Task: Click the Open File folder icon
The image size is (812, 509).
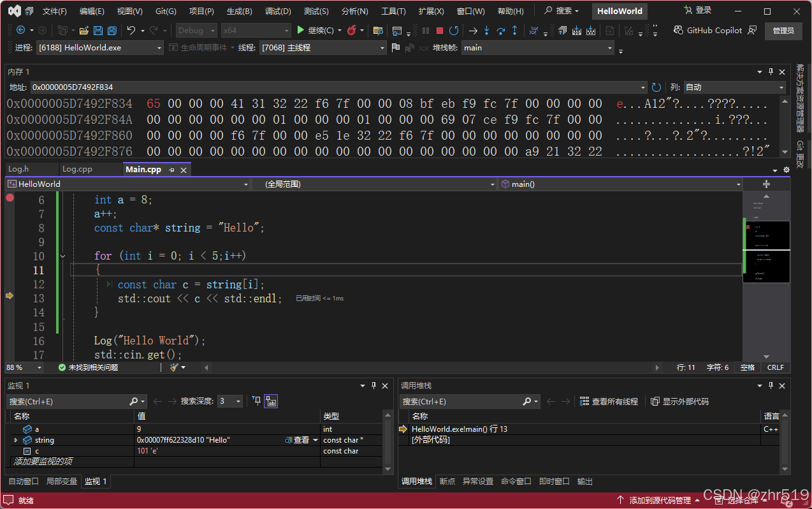Action: 84,30
